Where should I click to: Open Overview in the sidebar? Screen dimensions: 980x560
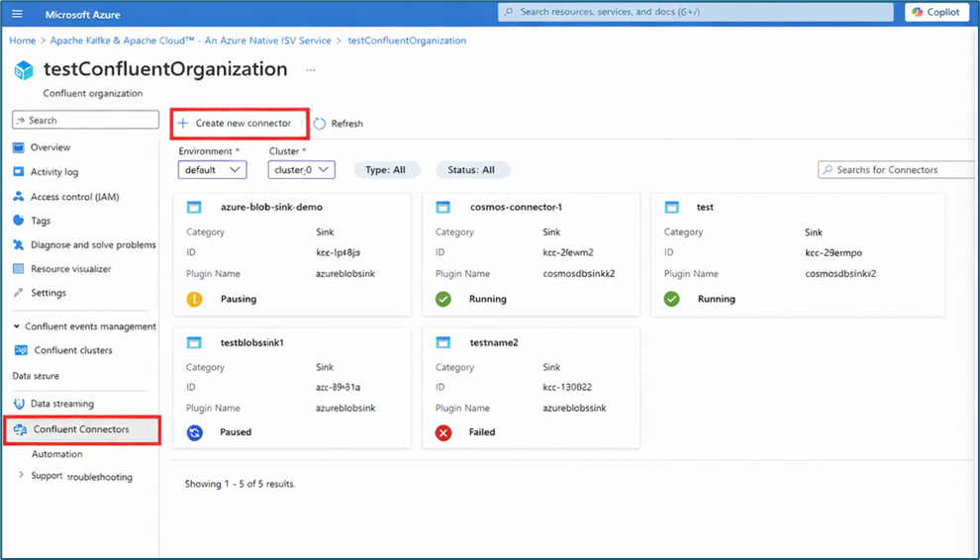coord(50,147)
